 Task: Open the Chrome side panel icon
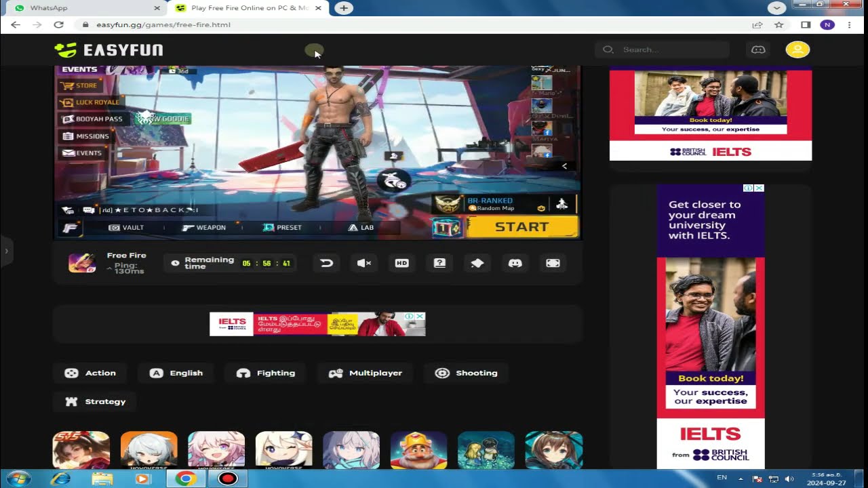[x=806, y=24]
